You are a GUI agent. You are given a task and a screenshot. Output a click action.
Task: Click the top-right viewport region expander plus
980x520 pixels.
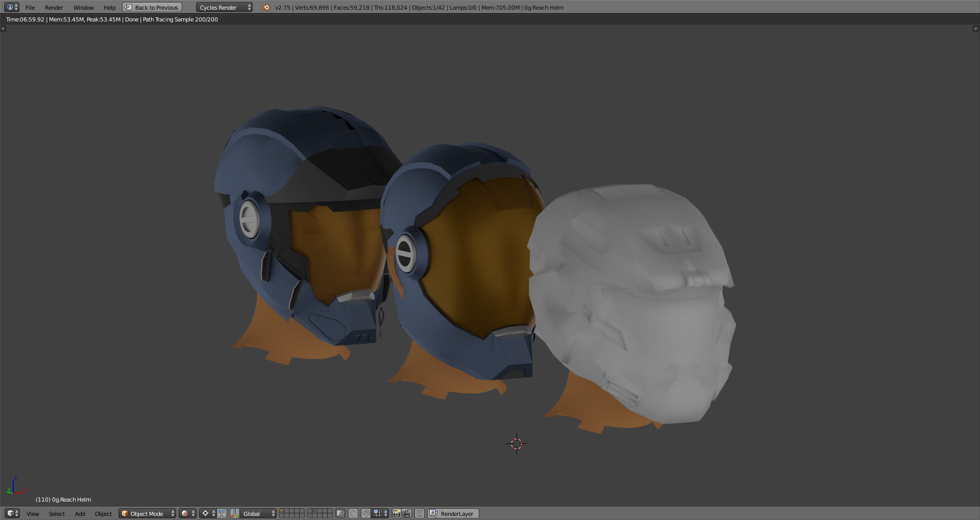click(975, 29)
